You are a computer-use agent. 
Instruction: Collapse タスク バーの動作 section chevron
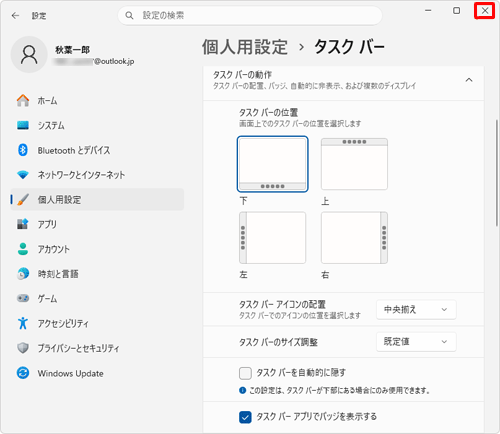click(469, 80)
